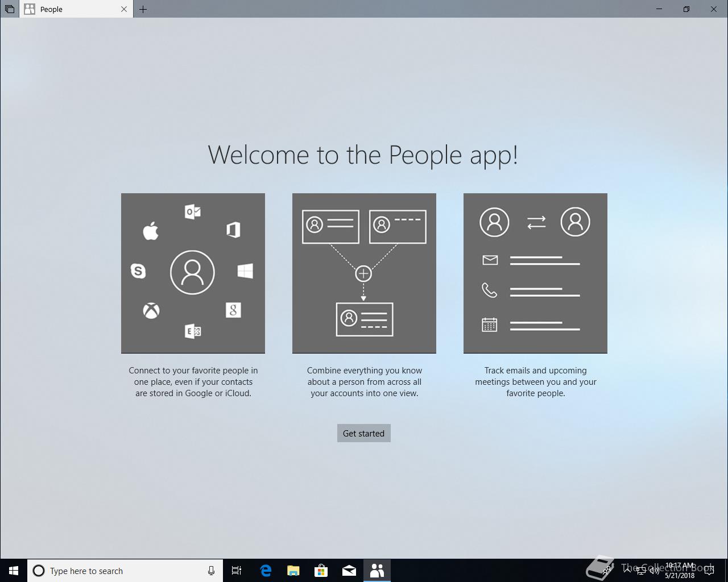Open the tab sets overview icon
The width and height of the screenshot is (728, 582).
(10, 9)
